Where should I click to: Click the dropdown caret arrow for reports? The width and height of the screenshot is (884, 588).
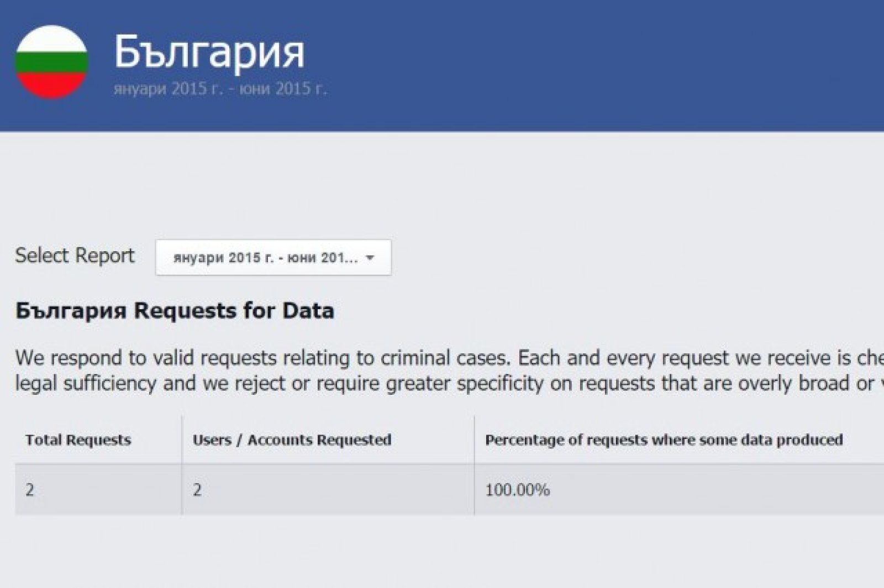[x=370, y=258]
